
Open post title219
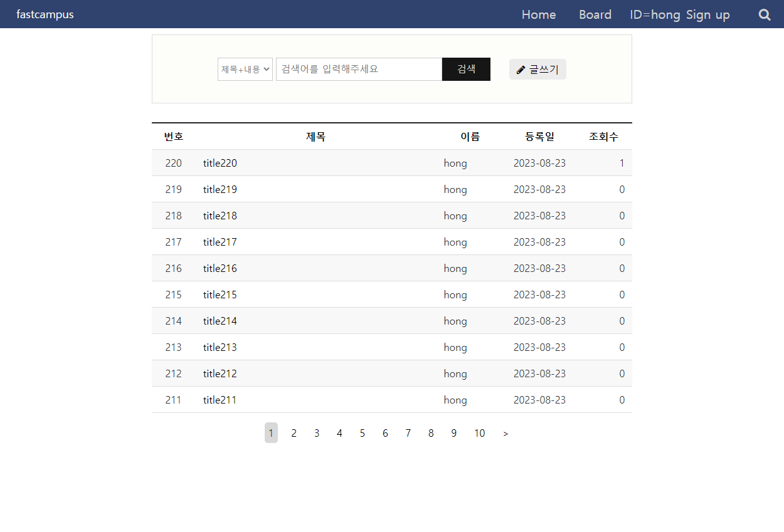pos(220,189)
